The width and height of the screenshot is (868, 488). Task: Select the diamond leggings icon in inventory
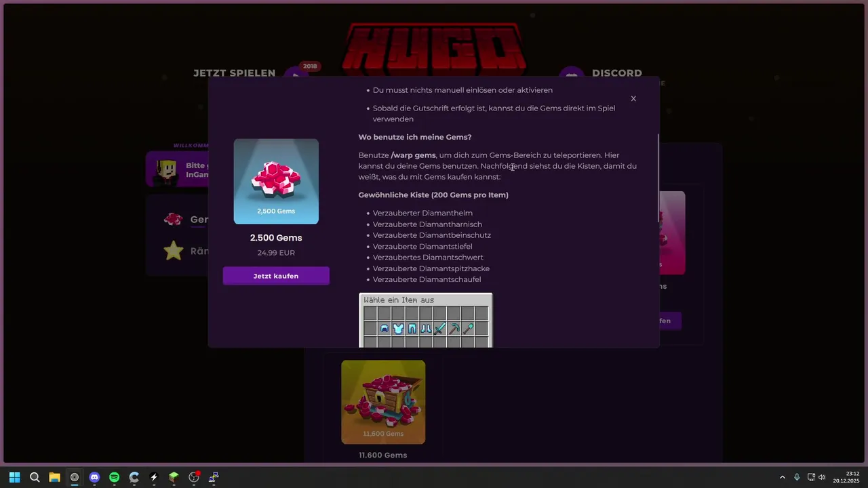(412, 329)
